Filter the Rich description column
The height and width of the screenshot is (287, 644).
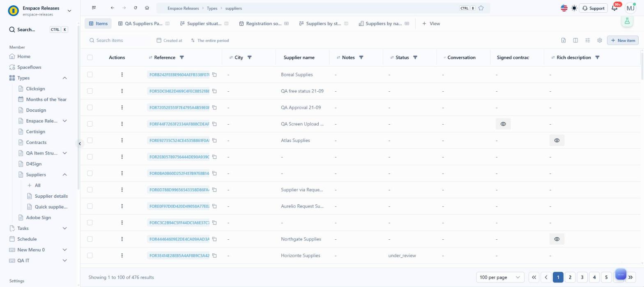click(x=597, y=58)
